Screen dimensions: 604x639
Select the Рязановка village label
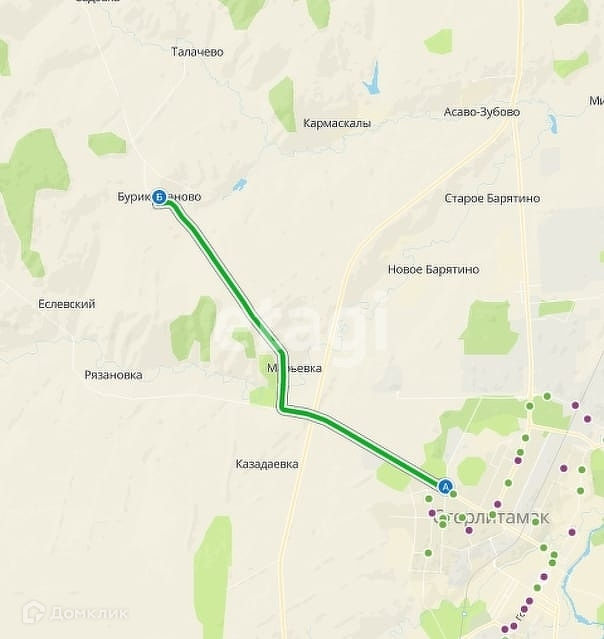pyautogui.click(x=113, y=375)
